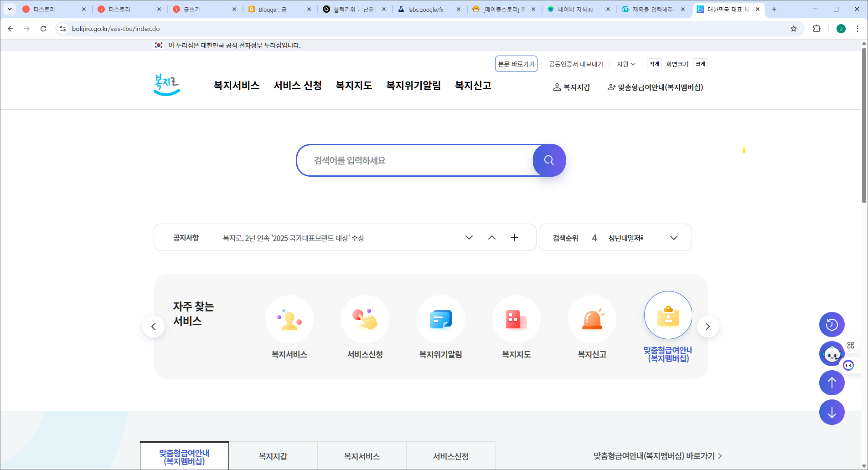Click the 본문 바로가기 button

[x=516, y=64]
